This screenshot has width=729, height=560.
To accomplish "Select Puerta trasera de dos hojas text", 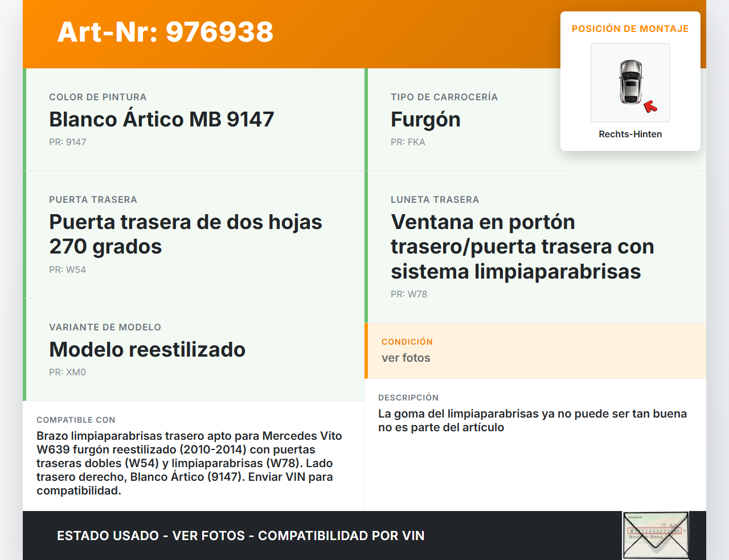I will point(186,234).
